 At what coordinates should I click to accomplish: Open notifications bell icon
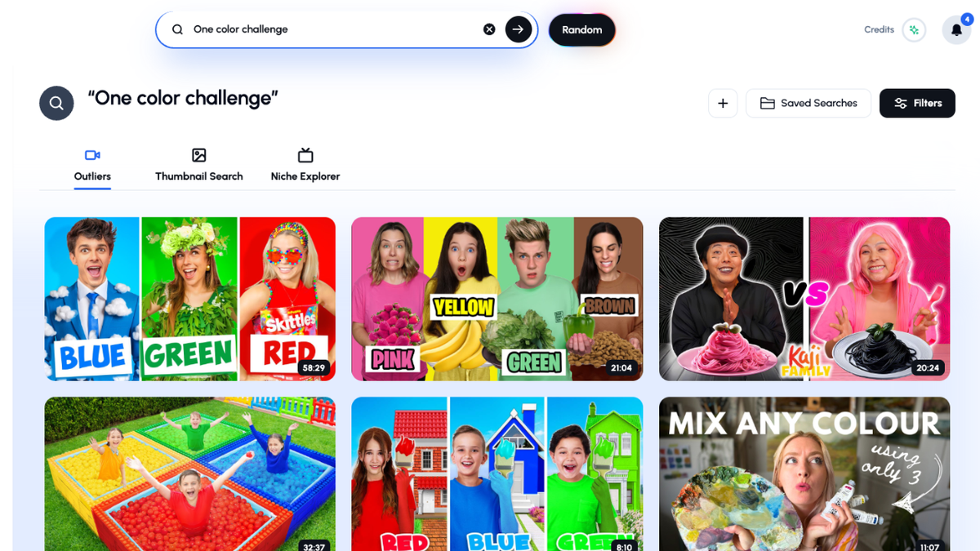point(956,30)
